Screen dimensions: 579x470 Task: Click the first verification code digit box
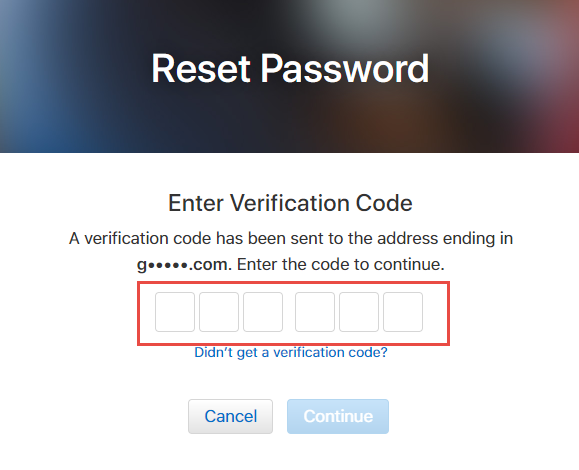click(x=175, y=312)
